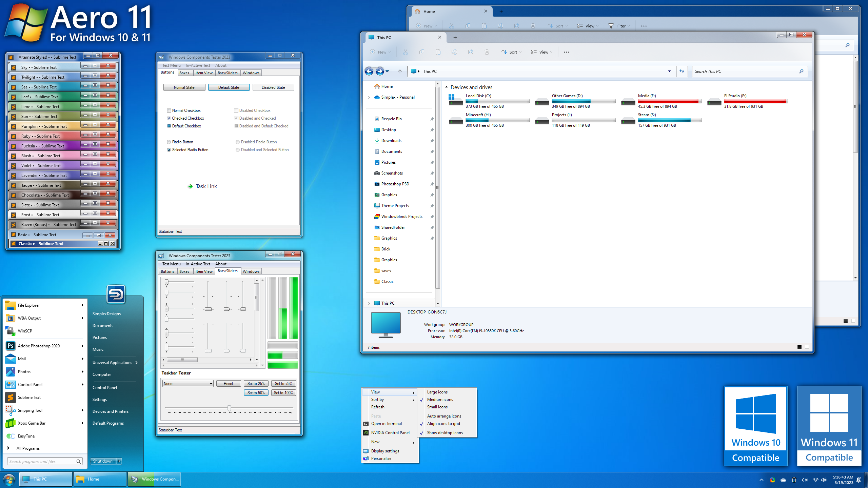This screenshot has height=488, width=868.
Task: Click the horizontal slider thumb under Taskbar Tester
Action: [x=229, y=408]
